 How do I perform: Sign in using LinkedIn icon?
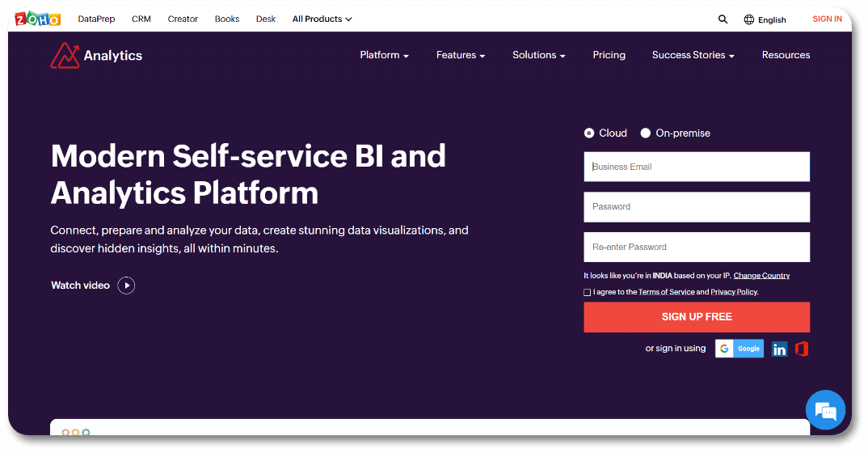pyautogui.click(x=779, y=349)
